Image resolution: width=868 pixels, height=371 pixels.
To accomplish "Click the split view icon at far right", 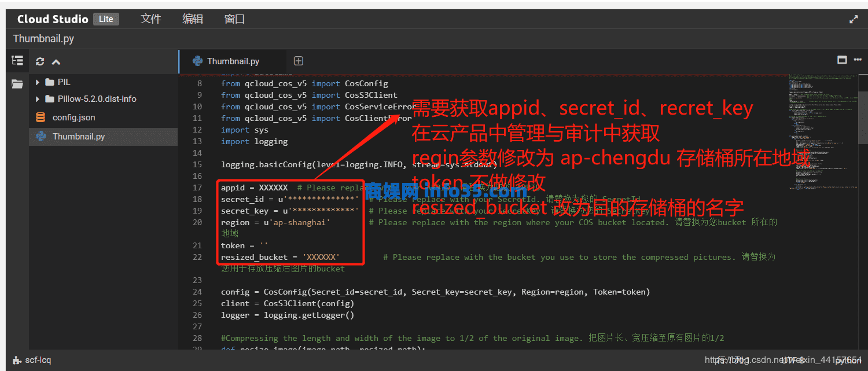I will (x=859, y=60).
